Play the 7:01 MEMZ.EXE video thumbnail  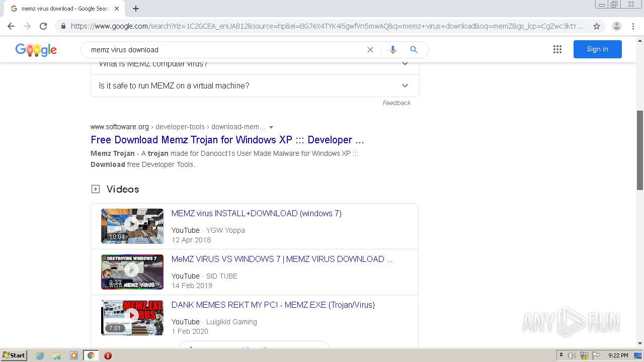(x=132, y=317)
